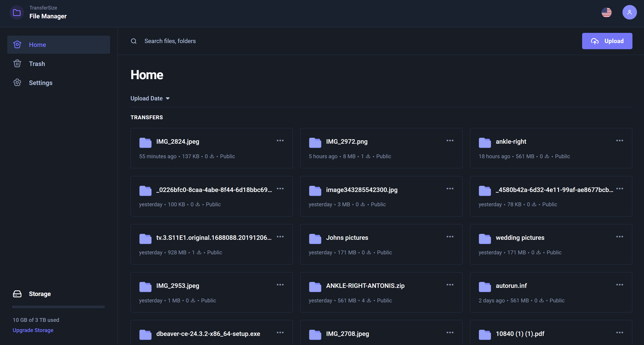
Task: Click folder icon of wedding pictures
Action: pyautogui.click(x=485, y=238)
